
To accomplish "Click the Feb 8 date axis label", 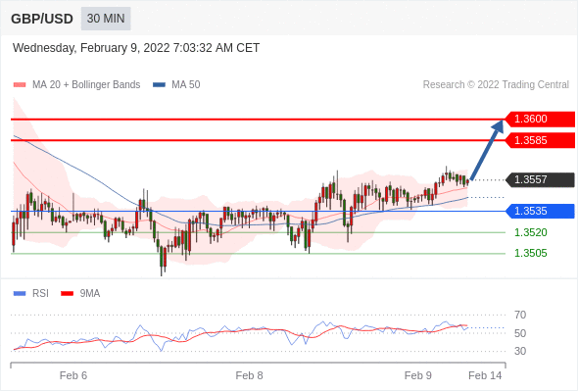I will (x=249, y=375).
